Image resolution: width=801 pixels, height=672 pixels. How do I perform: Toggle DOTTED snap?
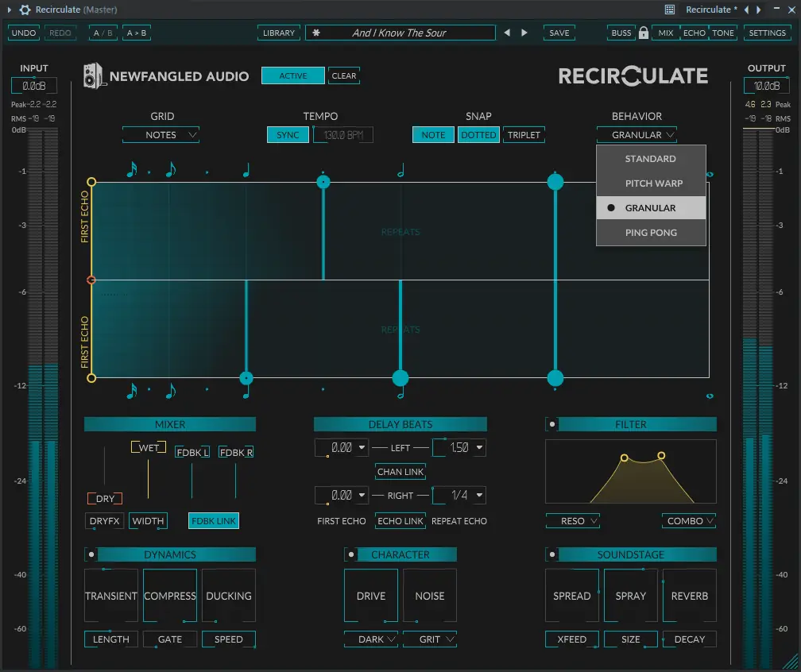click(478, 135)
